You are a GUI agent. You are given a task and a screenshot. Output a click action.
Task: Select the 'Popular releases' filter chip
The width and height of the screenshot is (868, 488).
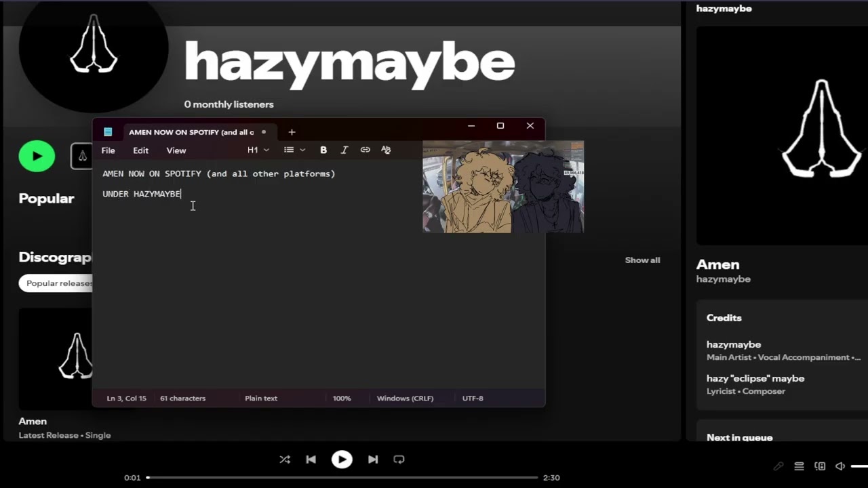[x=56, y=283]
